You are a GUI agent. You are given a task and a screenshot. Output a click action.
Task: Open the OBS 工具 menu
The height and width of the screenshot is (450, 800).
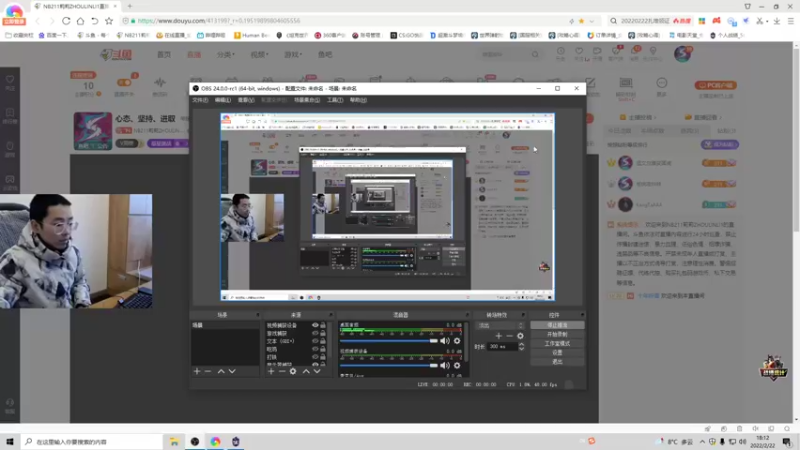click(x=335, y=100)
